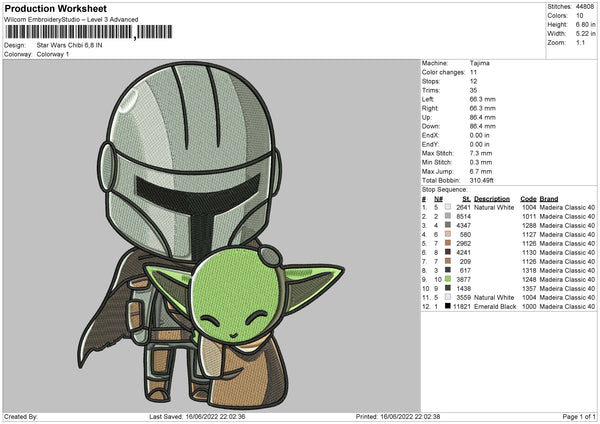Click the underlined St. column header

(466, 199)
